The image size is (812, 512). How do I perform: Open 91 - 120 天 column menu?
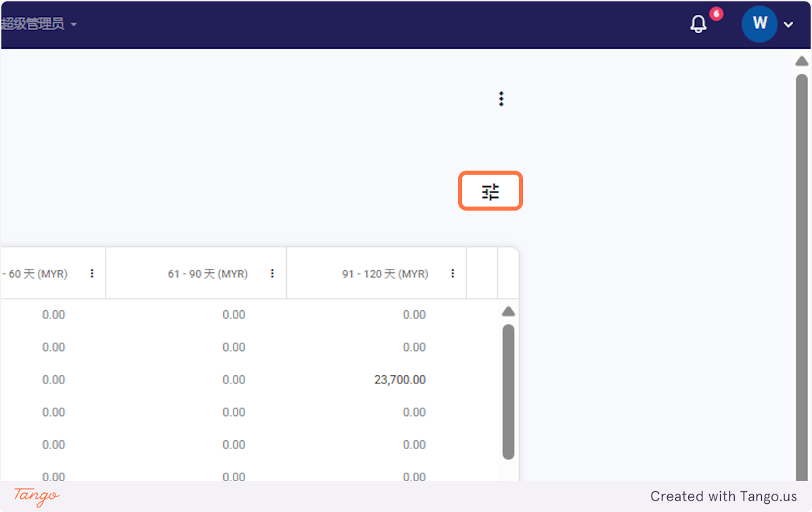tap(452, 274)
